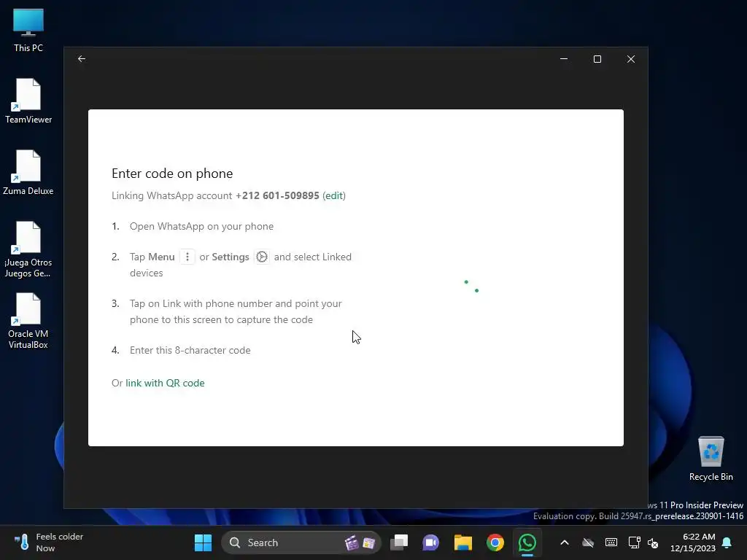Click the WhatsApp taskbar icon
This screenshot has width=747, height=560.
[x=527, y=542]
